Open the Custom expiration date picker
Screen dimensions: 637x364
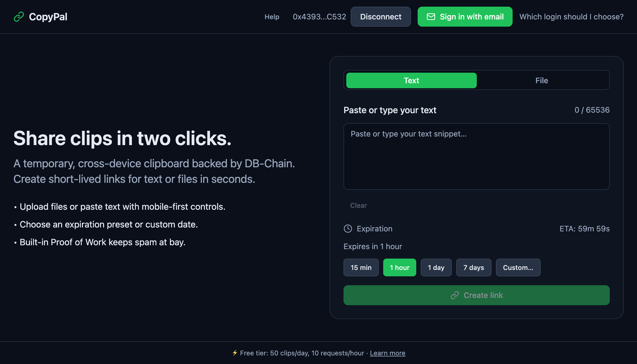tap(518, 267)
